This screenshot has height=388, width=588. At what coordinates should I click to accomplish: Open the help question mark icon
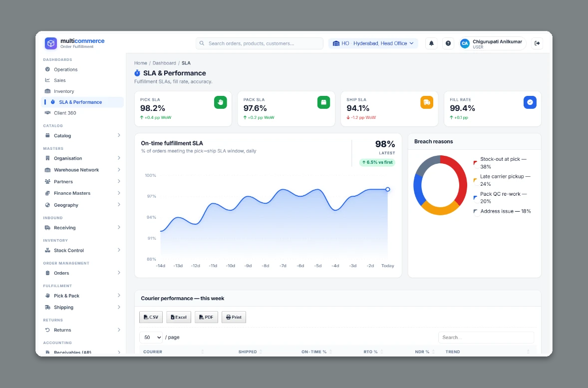pos(448,43)
